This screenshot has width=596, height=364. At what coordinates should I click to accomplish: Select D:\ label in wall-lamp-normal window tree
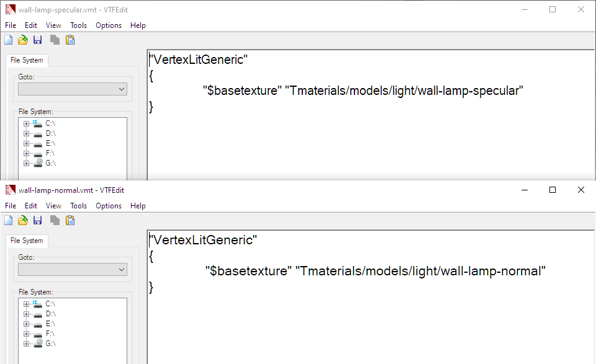pyautogui.click(x=51, y=314)
